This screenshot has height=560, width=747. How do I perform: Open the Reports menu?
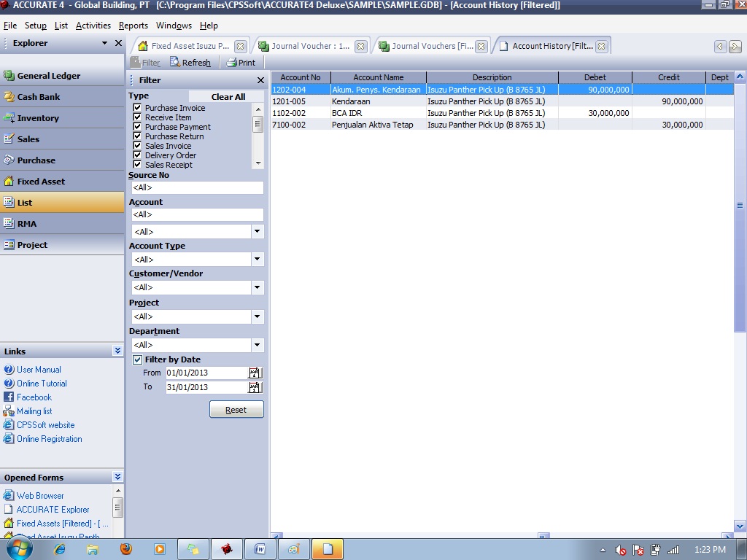pyautogui.click(x=133, y=26)
